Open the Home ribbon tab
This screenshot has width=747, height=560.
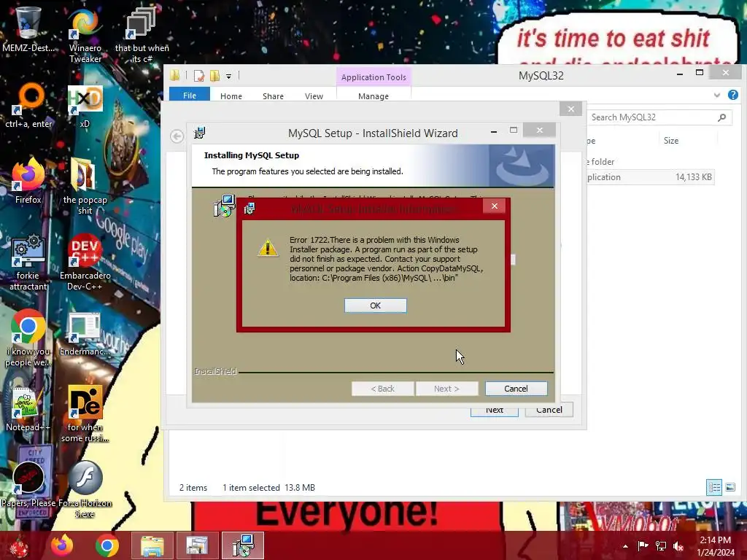click(x=231, y=96)
